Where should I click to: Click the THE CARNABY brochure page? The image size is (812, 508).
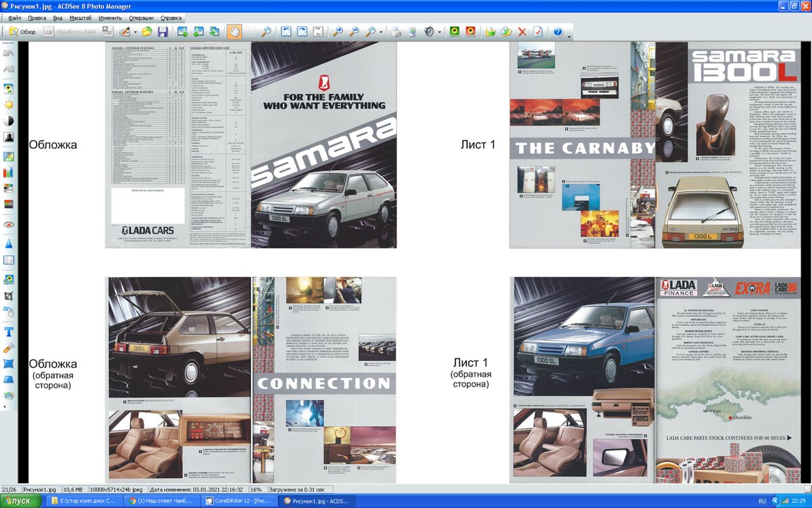(582, 144)
